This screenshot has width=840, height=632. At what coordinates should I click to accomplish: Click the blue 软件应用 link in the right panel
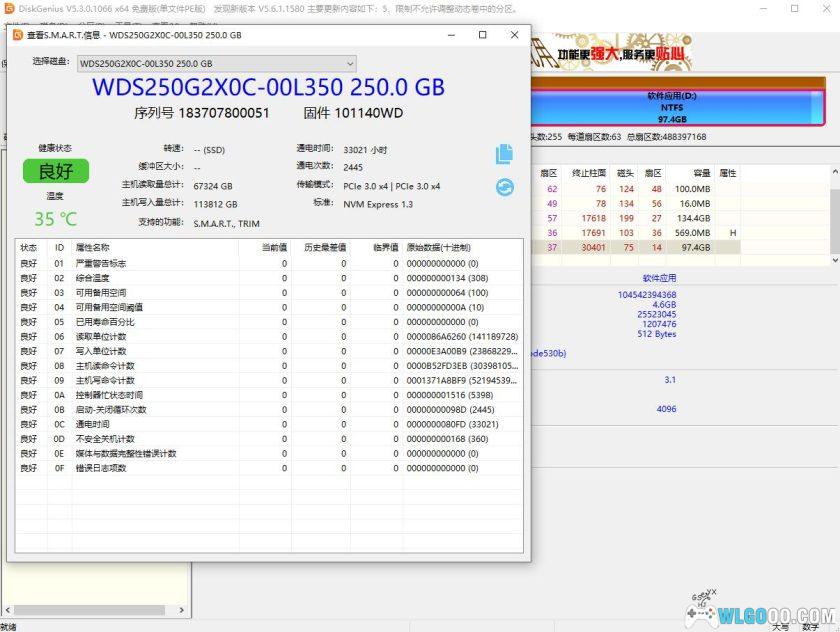tap(661, 277)
